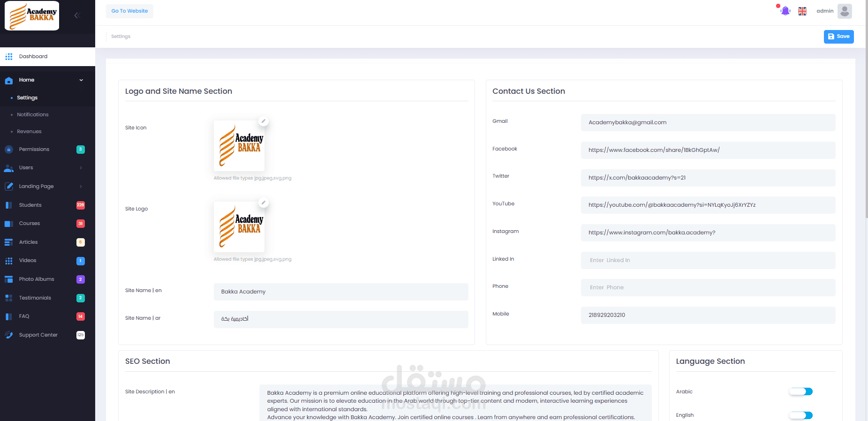Click the Students count badge 226
868x421 pixels.
81,205
